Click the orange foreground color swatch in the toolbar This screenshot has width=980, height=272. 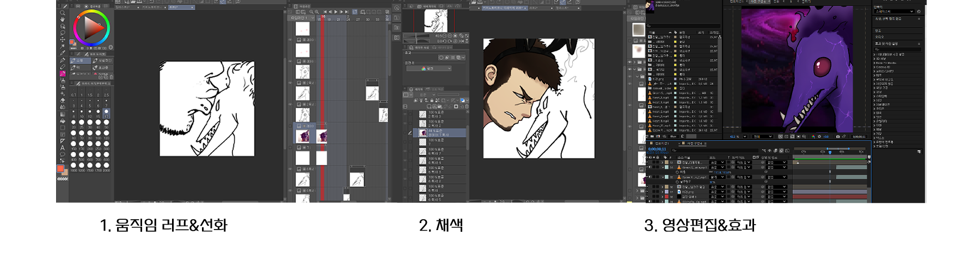click(60, 169)
